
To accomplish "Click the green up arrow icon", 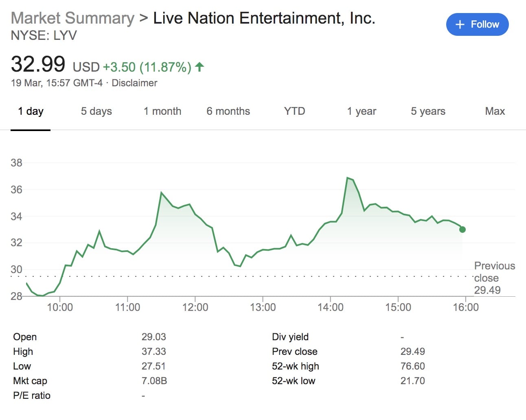I will click(x=199, y=67).
